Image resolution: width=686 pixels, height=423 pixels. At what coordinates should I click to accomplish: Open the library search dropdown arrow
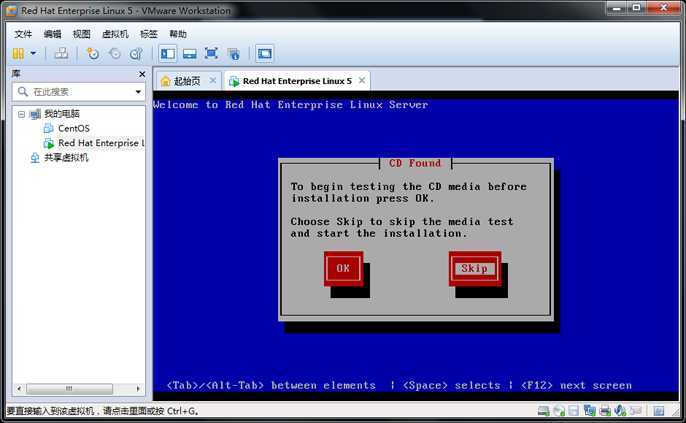click(138, 92)
